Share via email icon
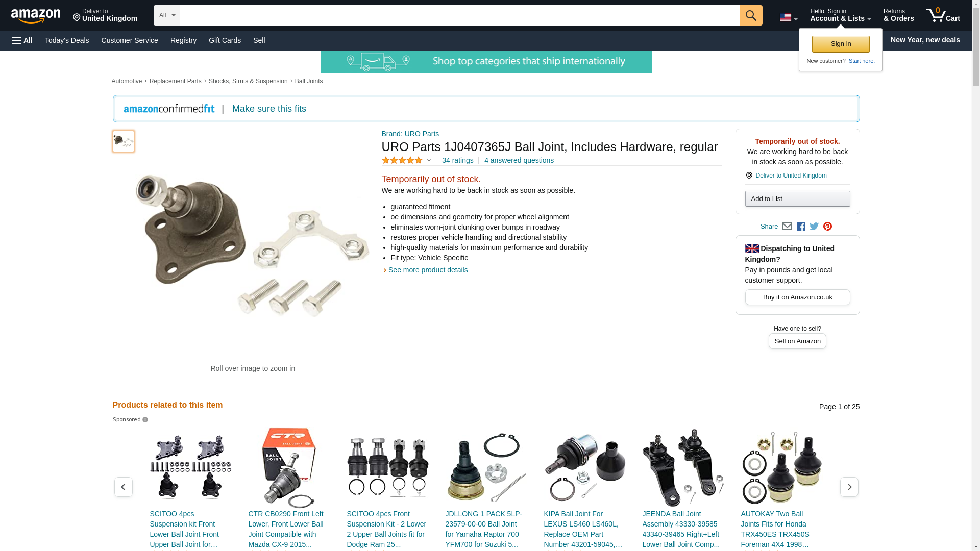This screenshot has height=551, width=980. [x=787, y=227]
